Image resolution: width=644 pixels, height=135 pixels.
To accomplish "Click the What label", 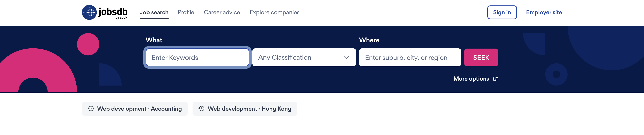I will coord(154,40).
